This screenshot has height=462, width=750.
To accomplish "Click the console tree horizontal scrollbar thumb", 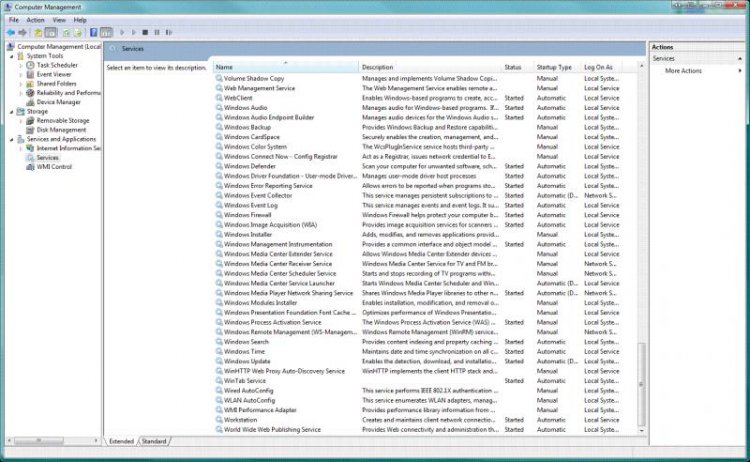I will click(39, 440).
